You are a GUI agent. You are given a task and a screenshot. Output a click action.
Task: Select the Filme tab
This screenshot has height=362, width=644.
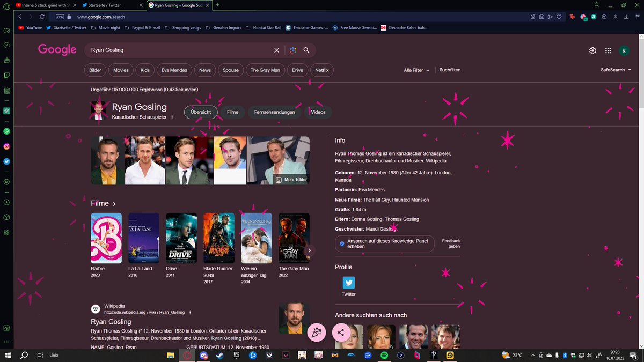point(232,112)
